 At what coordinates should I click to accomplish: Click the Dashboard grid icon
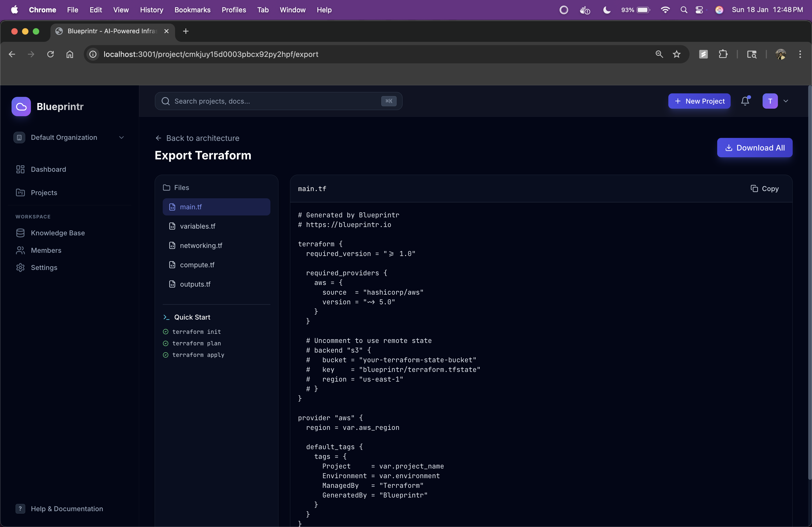(x=20, y=169)
